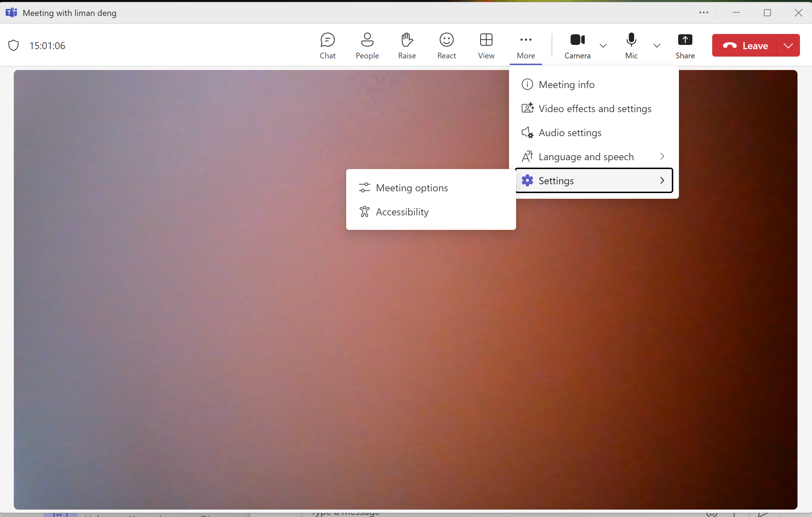
Task: Maximize the meeting window
Action: click(767, 13)
